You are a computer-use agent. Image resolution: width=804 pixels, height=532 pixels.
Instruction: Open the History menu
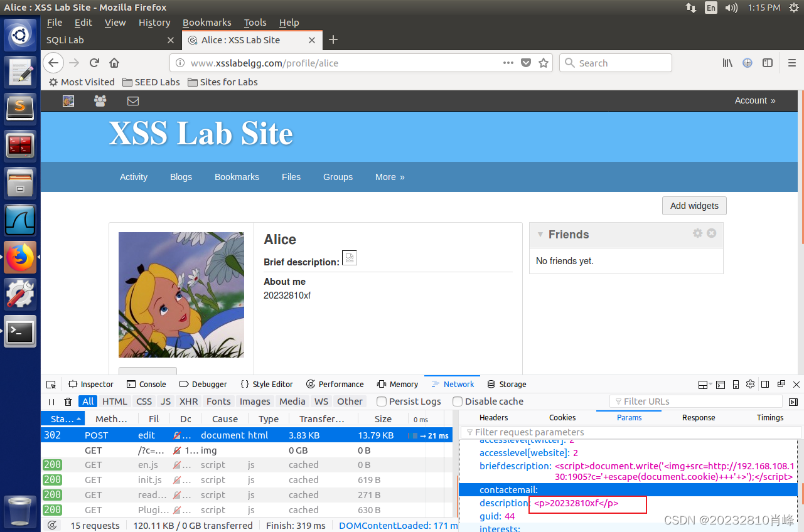pos(154,23)
